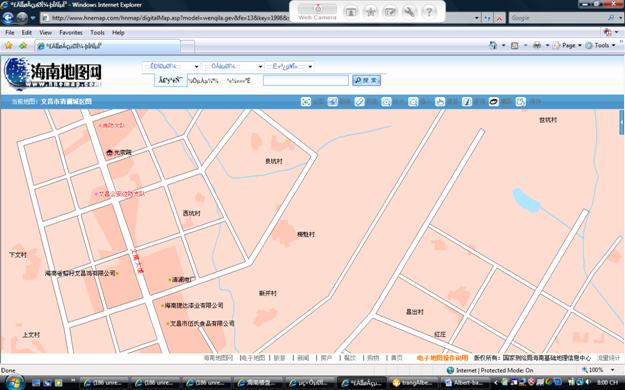This screenshot has width=625, height=390.
Task: Click the Google search box
Action: [558, 18]
